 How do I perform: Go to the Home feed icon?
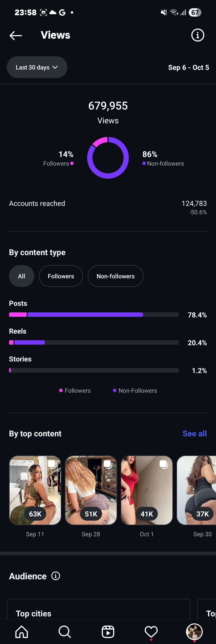tap(22, 632)
